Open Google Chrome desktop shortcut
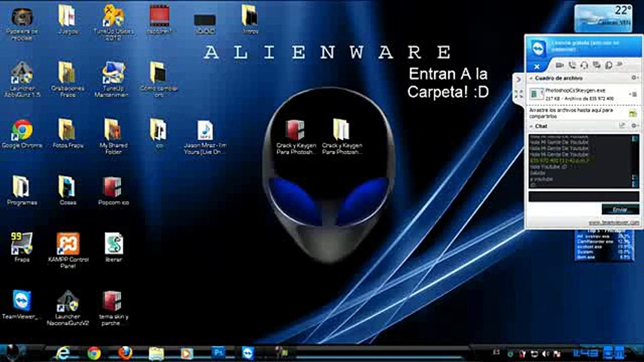Image resolution: width=644 pixels, height=362 pixels. [x=22, y=134]
